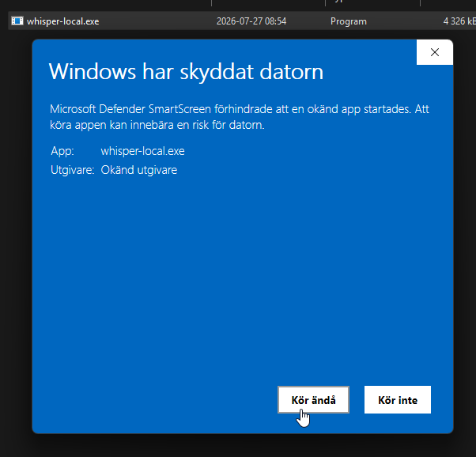The image size is (476, 457).
Task: Choose 'Kör inte' to cancel running
Action: coord(398,399)
